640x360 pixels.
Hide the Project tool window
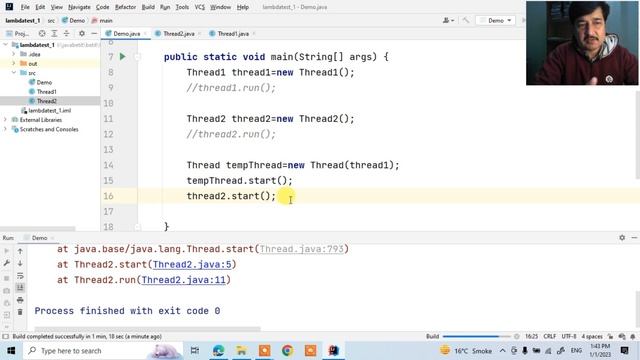pyautogui.click(x=94, y=33)
